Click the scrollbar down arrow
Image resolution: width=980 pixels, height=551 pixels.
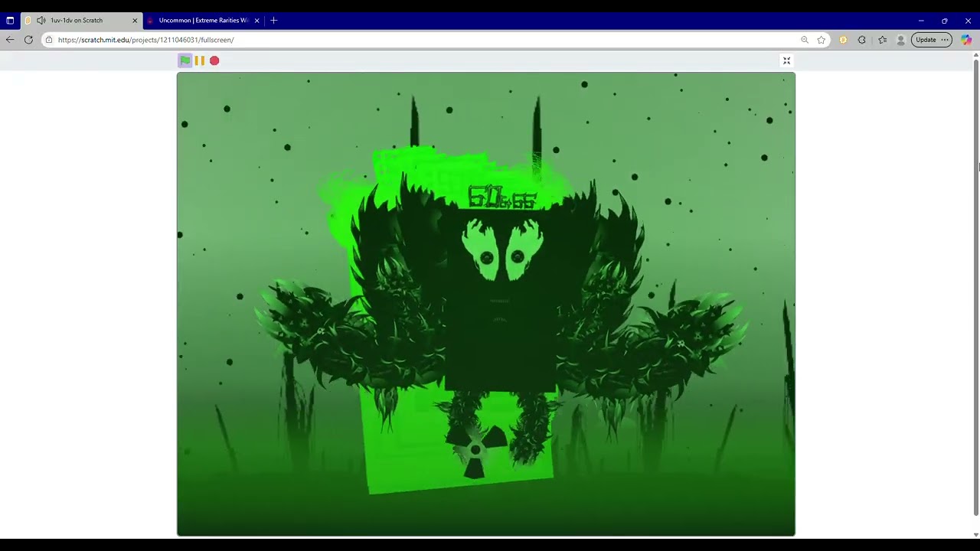click(975, 534)
